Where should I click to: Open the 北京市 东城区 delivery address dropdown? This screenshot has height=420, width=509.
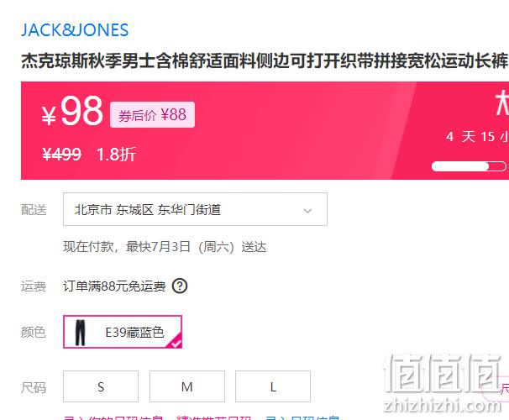click(x=195, y=209)
